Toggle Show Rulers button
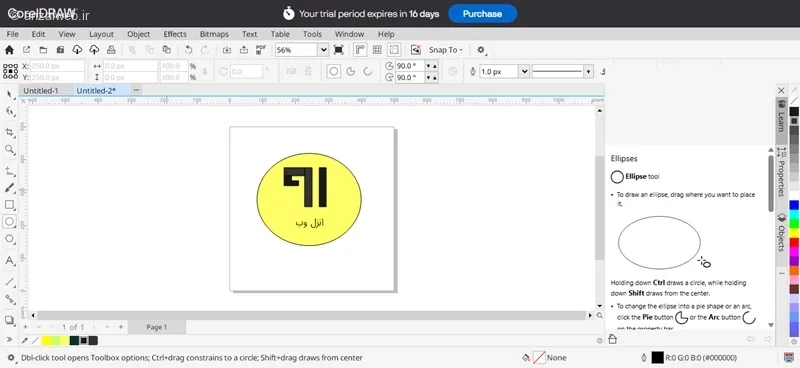The height and width of the screenshot is (368, 800). (x=360, y=50)
